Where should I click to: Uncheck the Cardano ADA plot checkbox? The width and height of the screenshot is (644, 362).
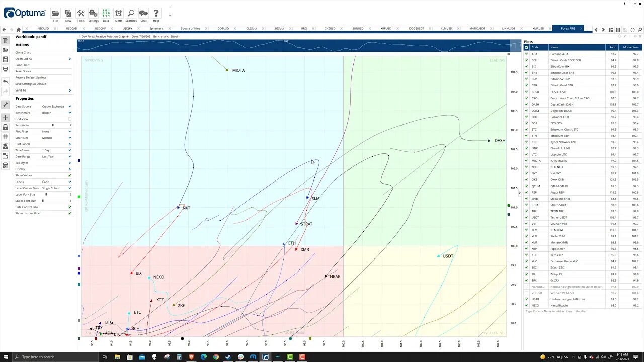pos(527,54)
